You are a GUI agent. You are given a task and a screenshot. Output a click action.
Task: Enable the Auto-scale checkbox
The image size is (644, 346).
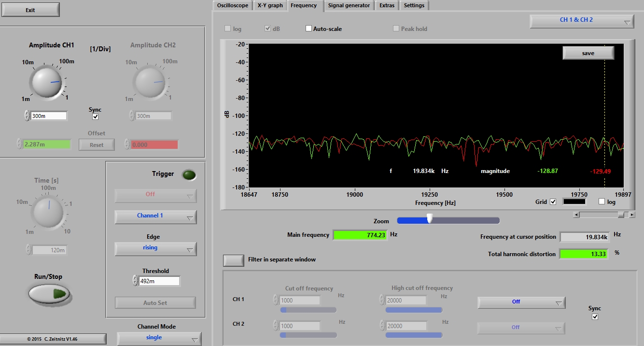[309, 29]
